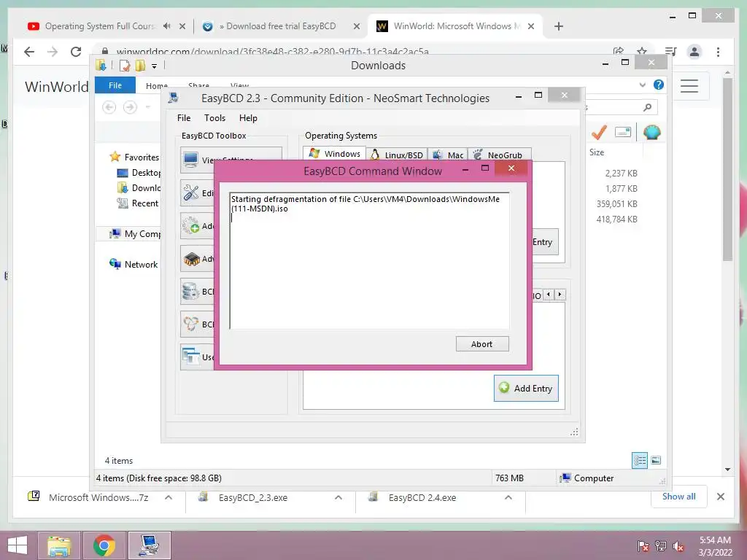Screen dimensions: 747x560
Task: Switch to Operating System Full Course tab
Action: 100,26
